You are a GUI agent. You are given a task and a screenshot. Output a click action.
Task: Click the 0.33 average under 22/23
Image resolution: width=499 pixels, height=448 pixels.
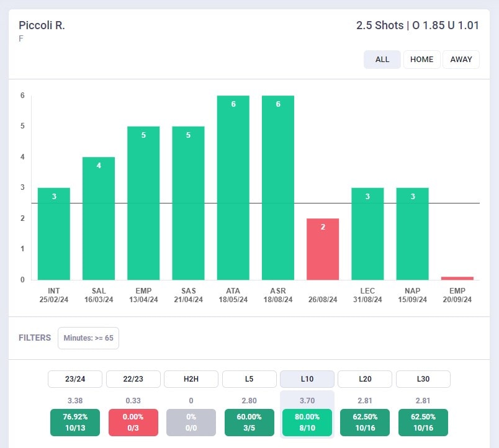133,401
